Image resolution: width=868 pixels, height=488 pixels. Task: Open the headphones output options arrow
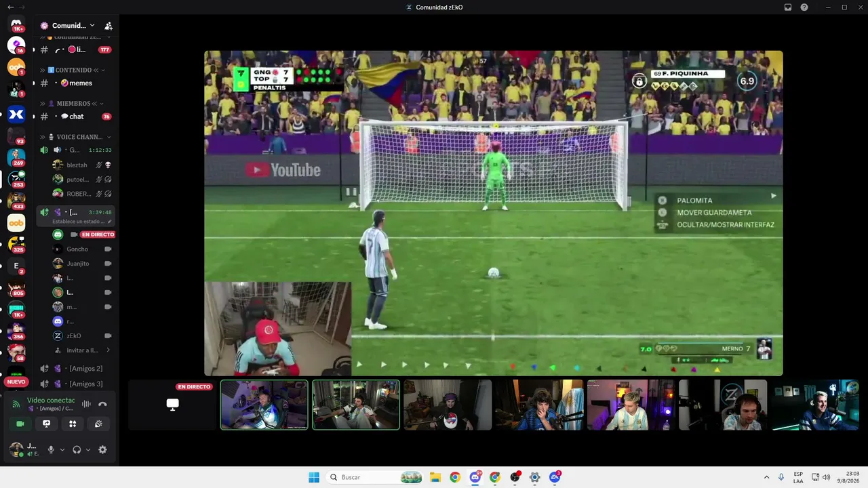[x=88, y=449]
